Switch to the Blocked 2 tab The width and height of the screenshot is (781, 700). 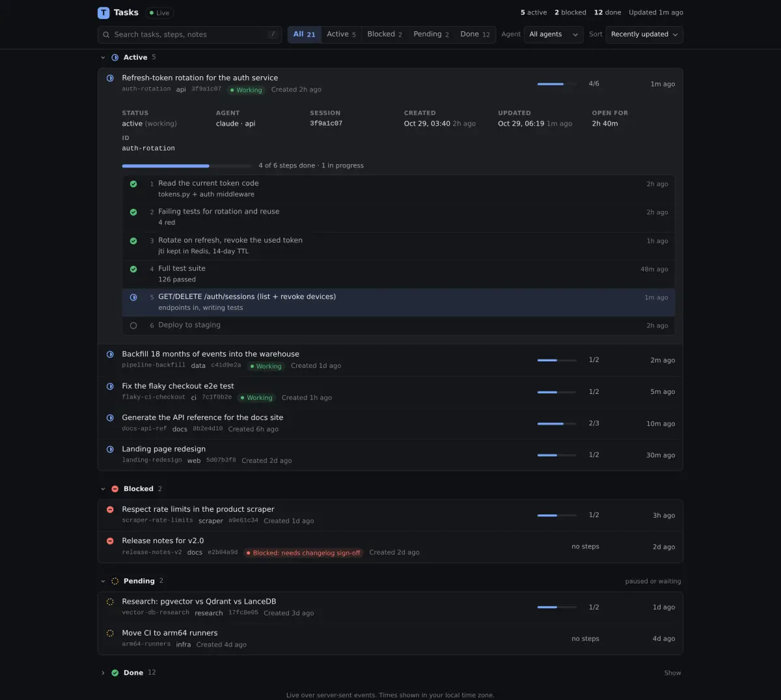click(x=385, y=35)
